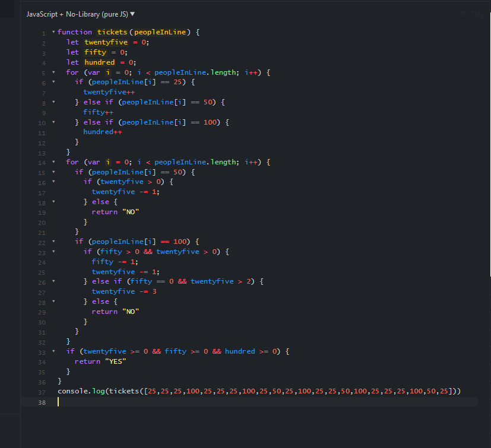This screenshot has width=491, height=448.
Task: Fold the final if block on line 33
Action: click(53, 351)
